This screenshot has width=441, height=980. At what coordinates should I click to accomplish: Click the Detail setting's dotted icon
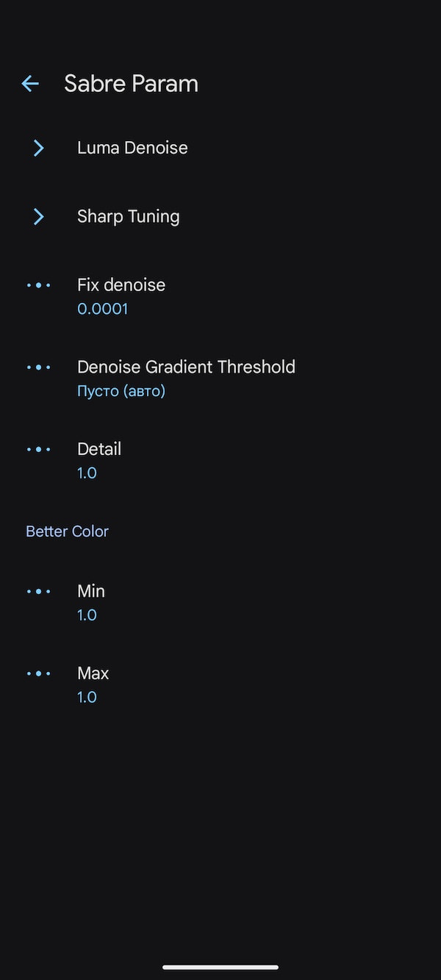tap(38, 449)
